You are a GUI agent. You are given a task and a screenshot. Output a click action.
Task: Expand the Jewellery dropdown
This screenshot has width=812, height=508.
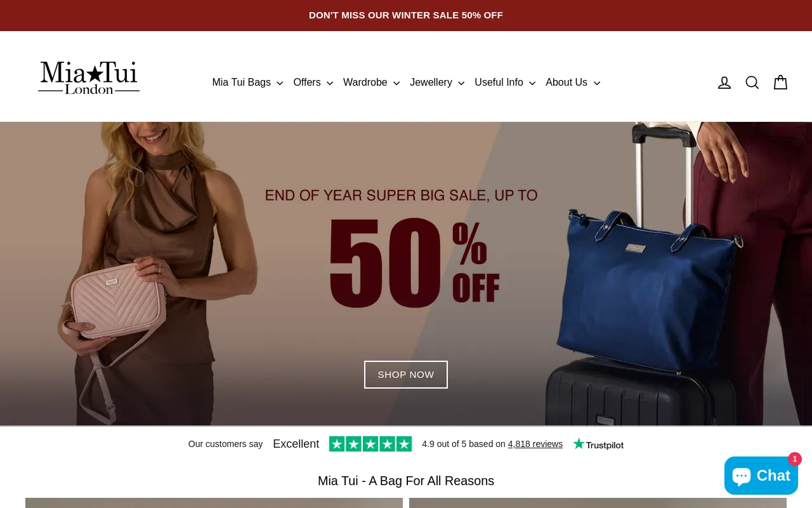click(437, 83)
